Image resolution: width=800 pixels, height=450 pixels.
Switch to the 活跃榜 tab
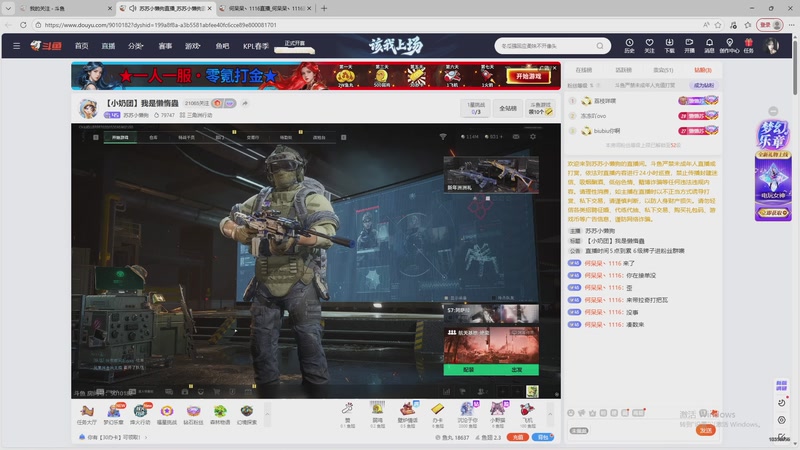[623, 70]
